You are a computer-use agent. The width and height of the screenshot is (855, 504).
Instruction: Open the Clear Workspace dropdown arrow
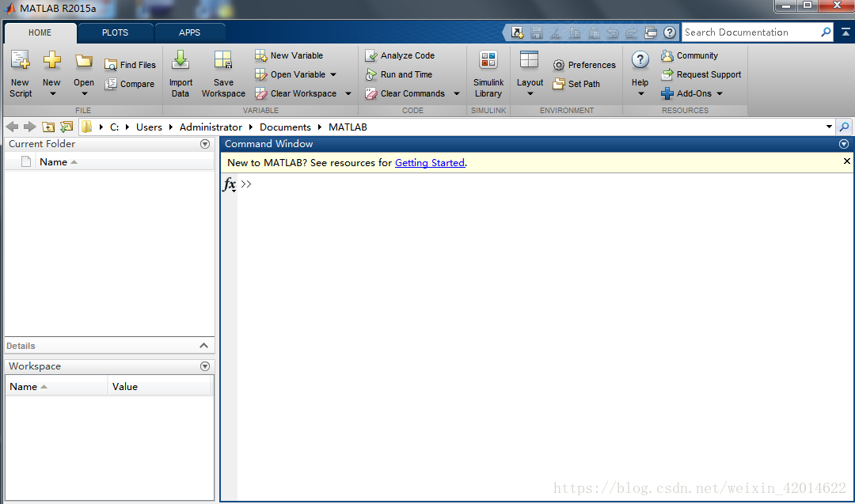click(348, 93)
